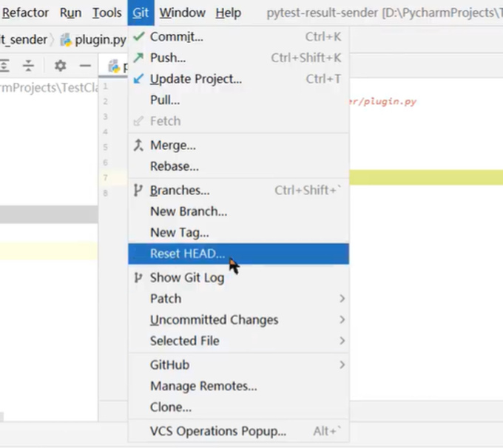Click the Merge icon in Git menu
The height and width of the screenshot is (448, 503).
pyautogui.click(x=138, y=145)
